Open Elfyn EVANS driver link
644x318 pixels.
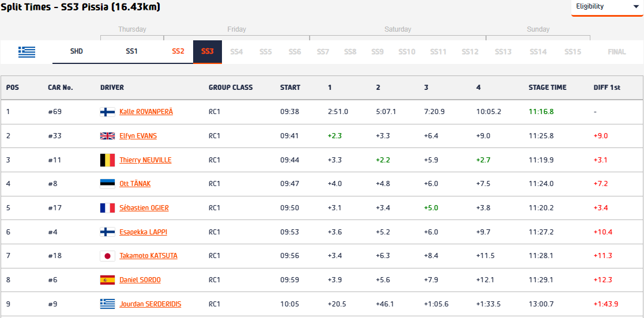coord(138,136)
